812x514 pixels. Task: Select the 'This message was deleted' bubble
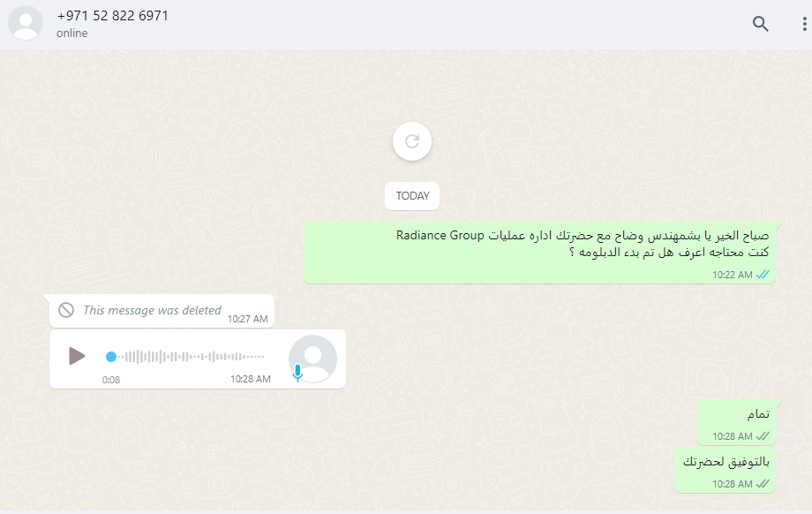[x=162, y=311]
